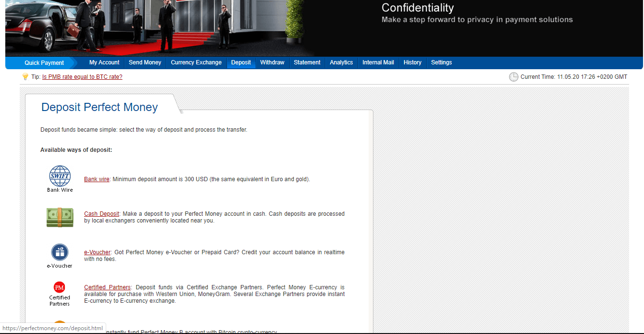Click the e-Voucher gift box icon
Screen dimensions: 644x334
point(60,252)
